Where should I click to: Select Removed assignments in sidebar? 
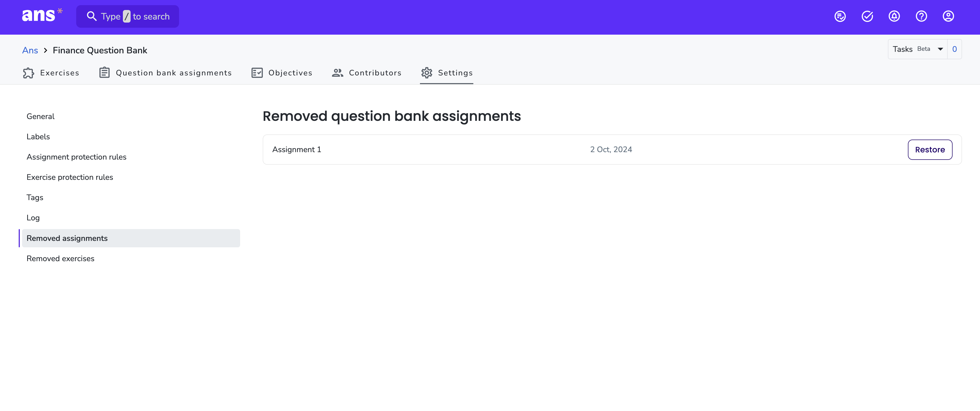[x=131, y=238]
